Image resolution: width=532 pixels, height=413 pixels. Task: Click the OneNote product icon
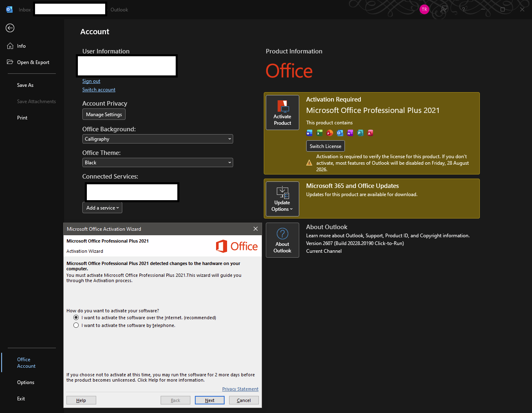[x=350, y=133]
